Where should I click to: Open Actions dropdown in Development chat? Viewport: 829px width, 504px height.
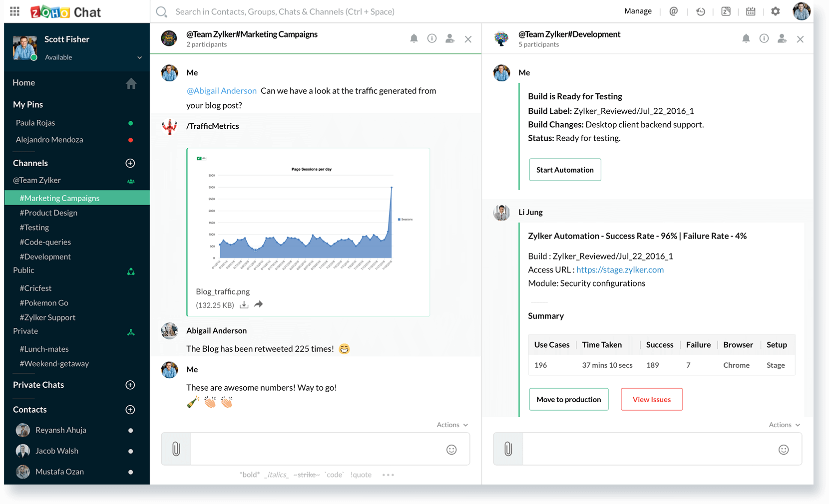point(784,425)
